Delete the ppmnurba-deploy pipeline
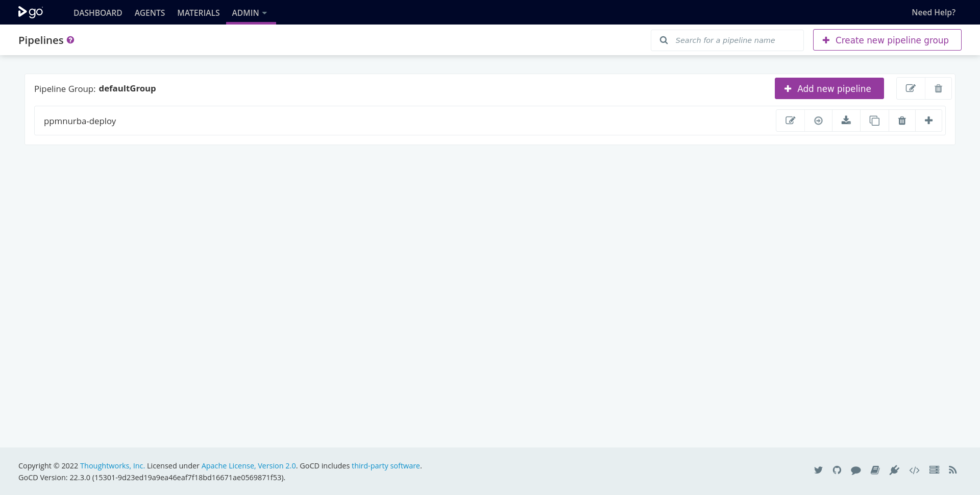980x495 pixels. click(x=902, y=121)
